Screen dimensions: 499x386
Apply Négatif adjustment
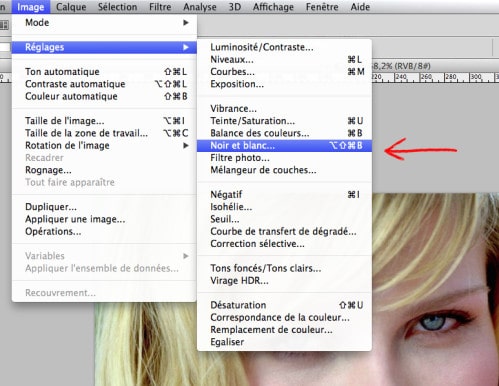(284, 194)
